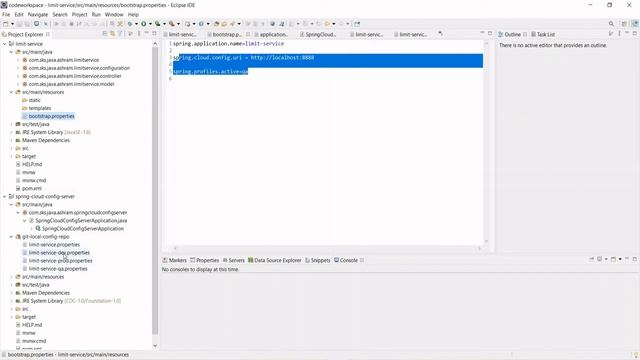Click the New file toolbar icon

(6, 24)
